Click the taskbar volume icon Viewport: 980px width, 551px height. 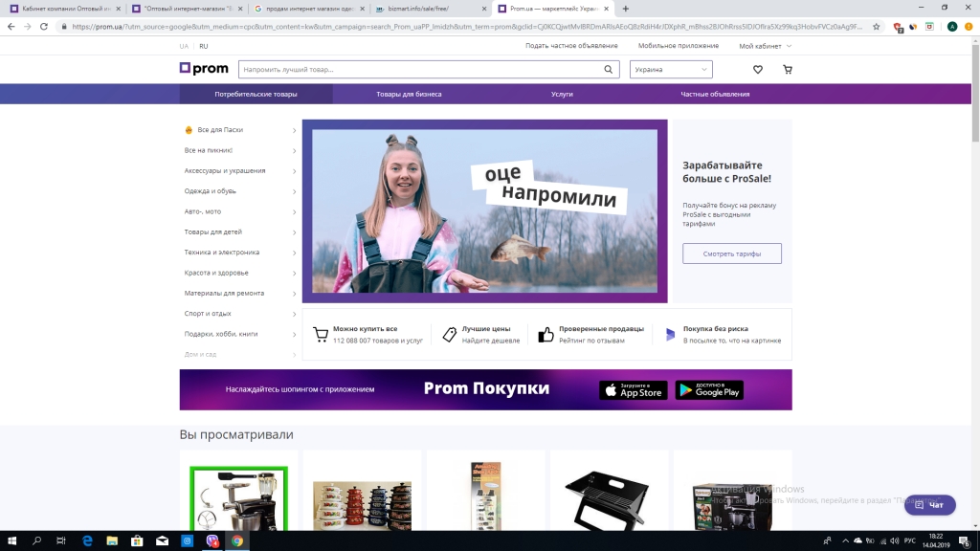click(x=895, y=541)
